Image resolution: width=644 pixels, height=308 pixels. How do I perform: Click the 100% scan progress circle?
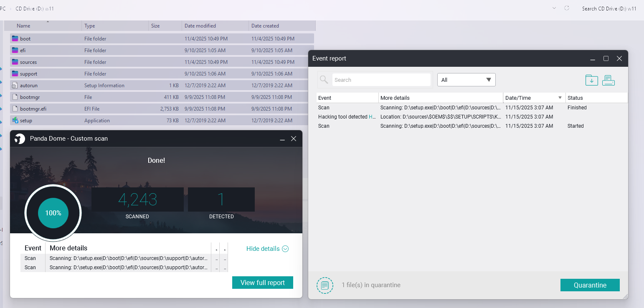pos(53,213)
